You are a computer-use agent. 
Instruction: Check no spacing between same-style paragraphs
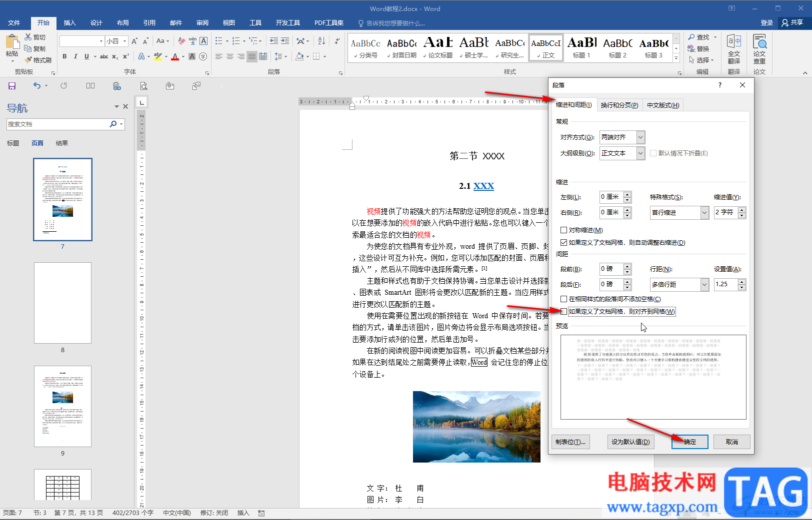click(x=564, y=299)
